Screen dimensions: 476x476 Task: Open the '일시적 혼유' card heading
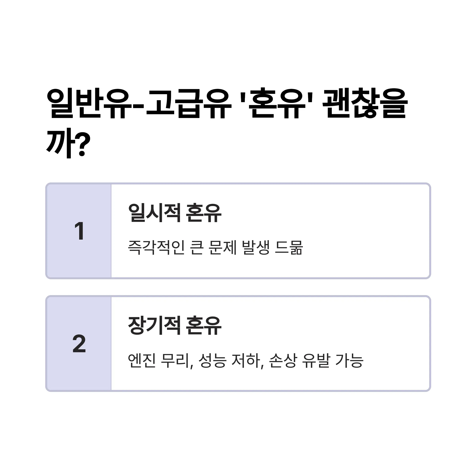(175, 213)
